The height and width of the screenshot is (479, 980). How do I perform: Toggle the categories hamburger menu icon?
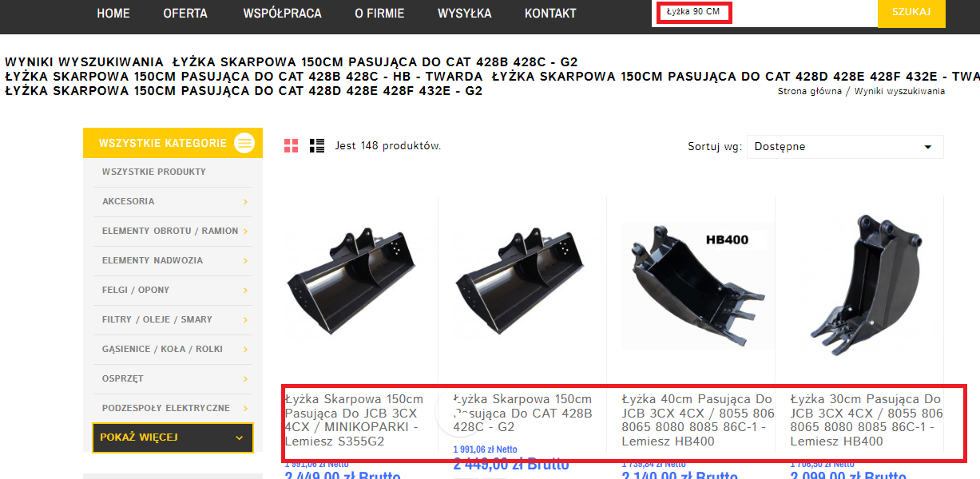pos(244,143)
